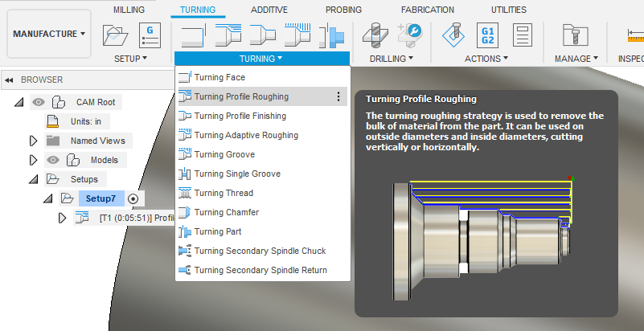Open the DRILLING dropdown
Screen dimensions: 644x331
(x=392, y=59)
